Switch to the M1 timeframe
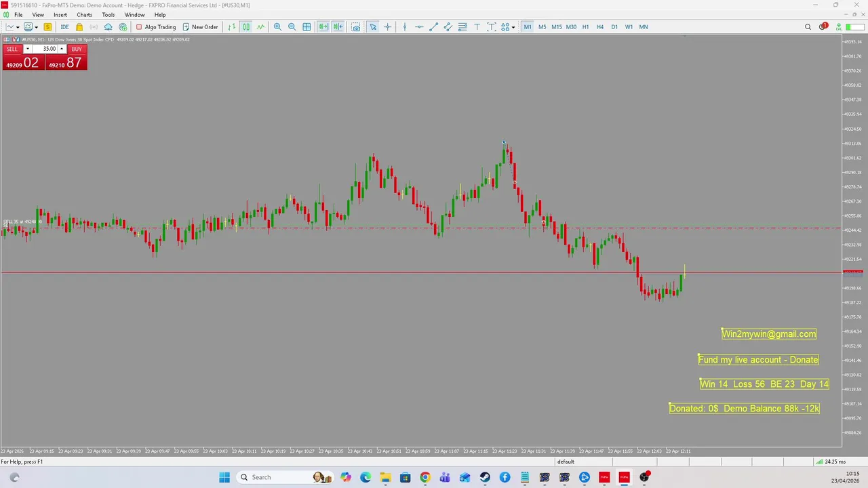 [x=528, y=27]
